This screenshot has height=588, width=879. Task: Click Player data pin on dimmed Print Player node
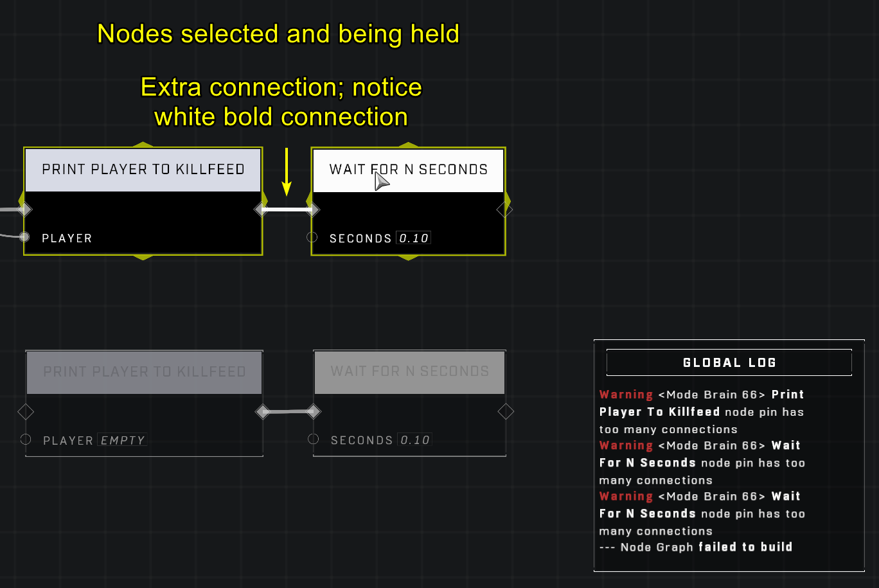pyautogui.click(x=26, y=440)
